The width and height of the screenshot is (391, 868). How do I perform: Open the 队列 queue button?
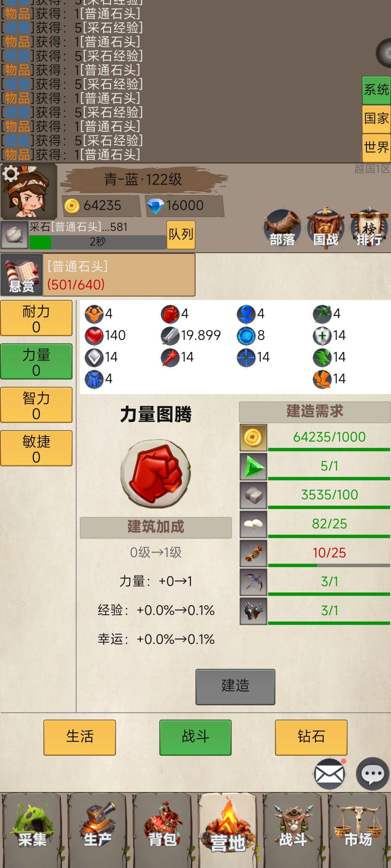tap(181, 235)
